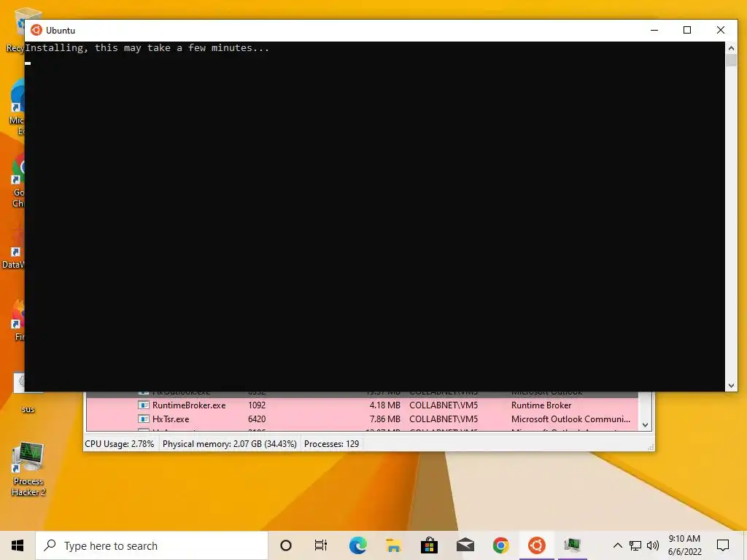Click Physical memory status bar entry
Image resolution: width=747 pixels, height=560 pixels.
(x=230, y=444)
